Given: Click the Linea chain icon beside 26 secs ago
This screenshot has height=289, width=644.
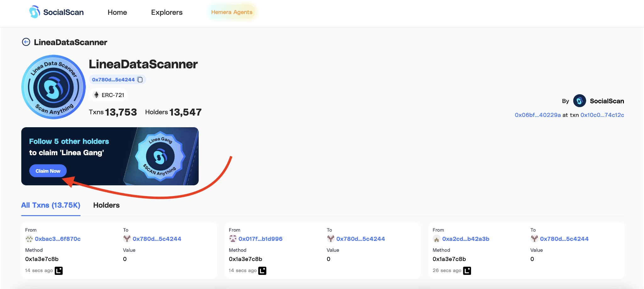Looking at the screenshot, I should click(x=467, y=270).
